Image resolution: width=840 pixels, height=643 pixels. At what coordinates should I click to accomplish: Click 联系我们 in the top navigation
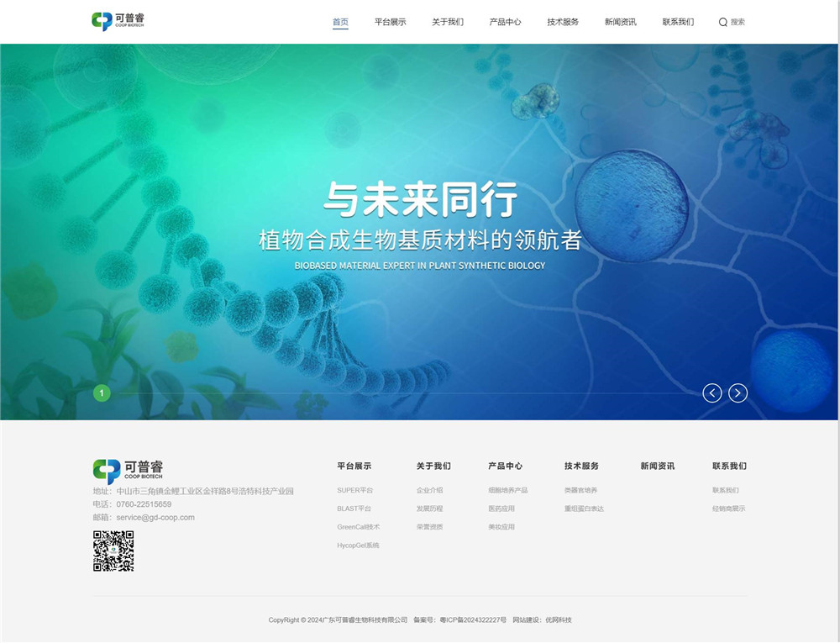coord(678,22)
